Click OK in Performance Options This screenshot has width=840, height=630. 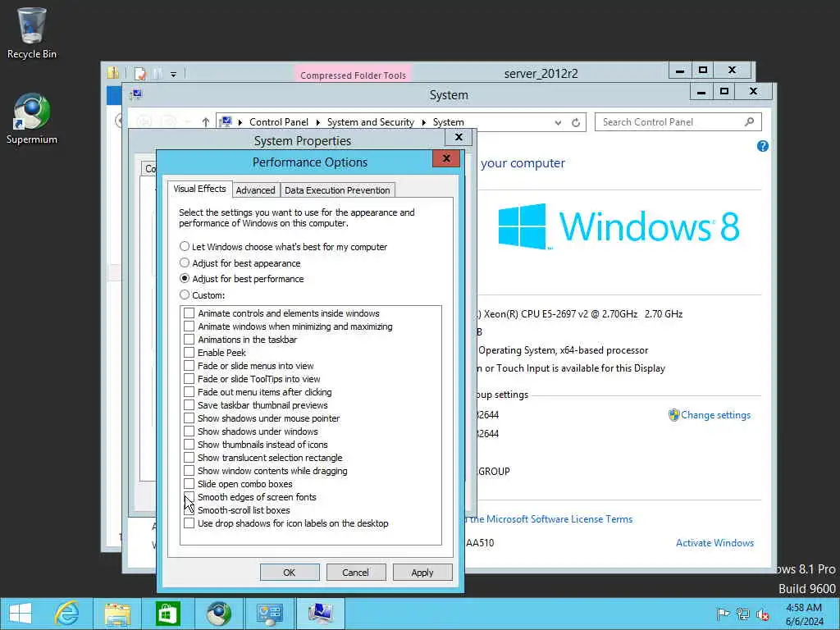(290, 572)
